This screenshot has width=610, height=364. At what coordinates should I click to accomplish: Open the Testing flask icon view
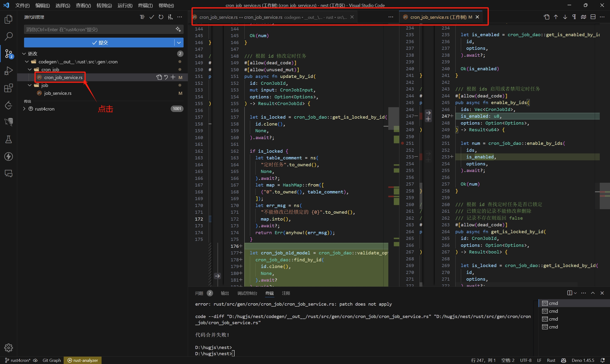(8, 139)
